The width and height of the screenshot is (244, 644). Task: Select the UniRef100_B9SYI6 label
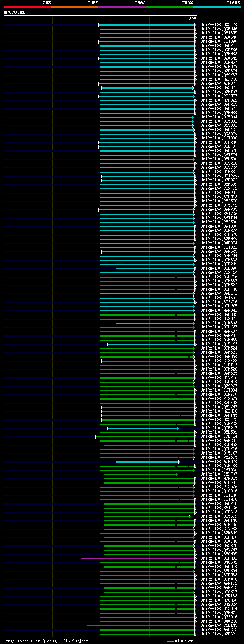click(x=219, y=302)
